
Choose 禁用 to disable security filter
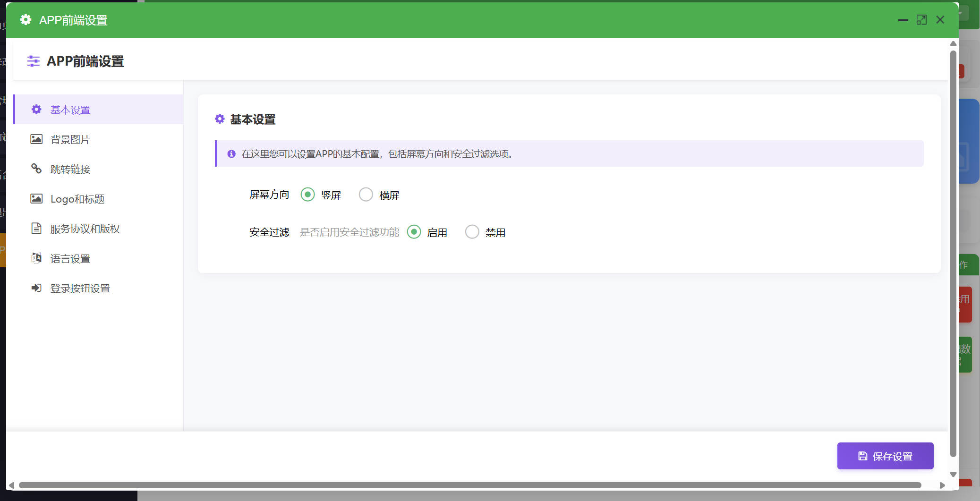[472, 232]
